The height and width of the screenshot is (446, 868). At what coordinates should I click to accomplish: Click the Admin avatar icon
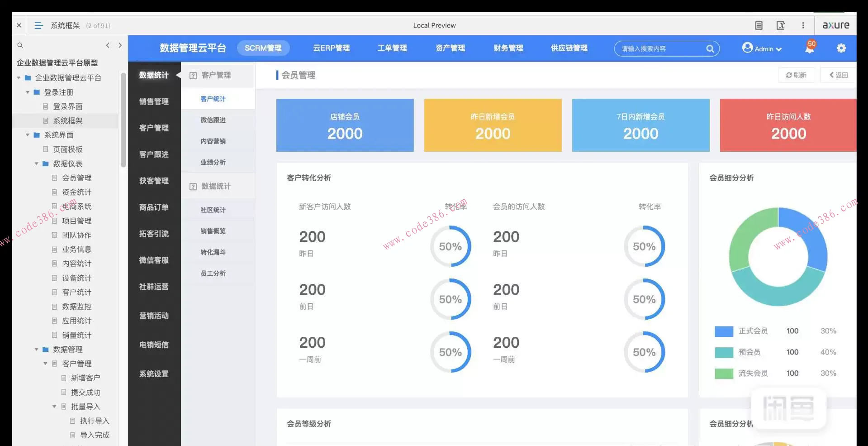click(747, 48)
